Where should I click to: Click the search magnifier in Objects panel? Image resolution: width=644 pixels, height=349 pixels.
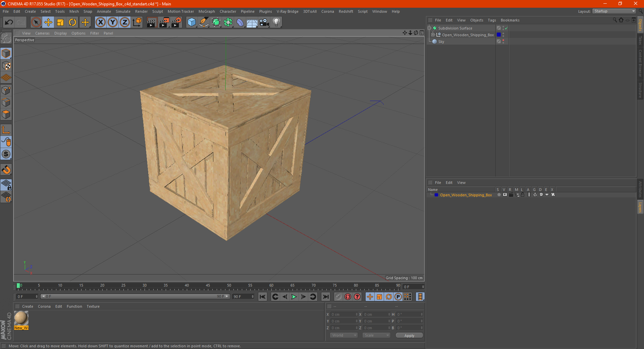[615, 20]
